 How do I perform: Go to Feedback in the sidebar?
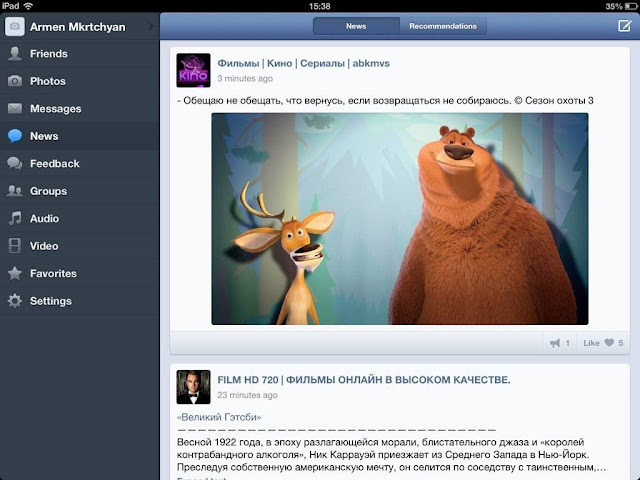click(80, 163)
